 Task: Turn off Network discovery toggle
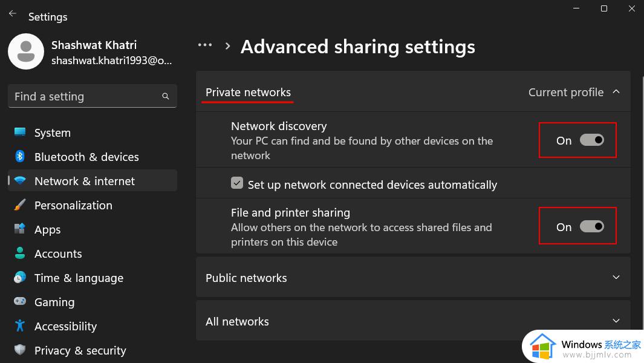(x=592, y=140)
